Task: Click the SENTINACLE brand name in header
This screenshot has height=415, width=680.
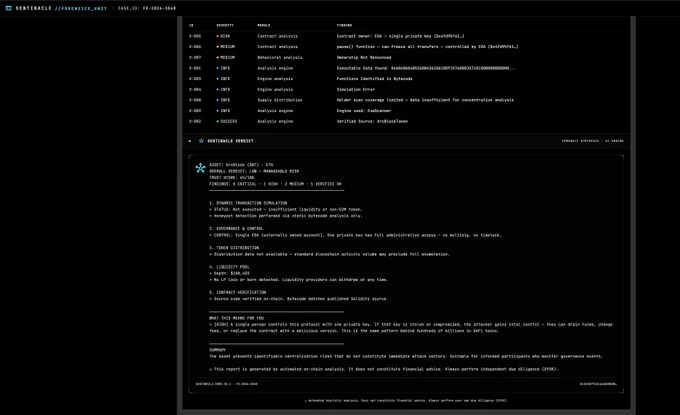Action: [33, 8]
